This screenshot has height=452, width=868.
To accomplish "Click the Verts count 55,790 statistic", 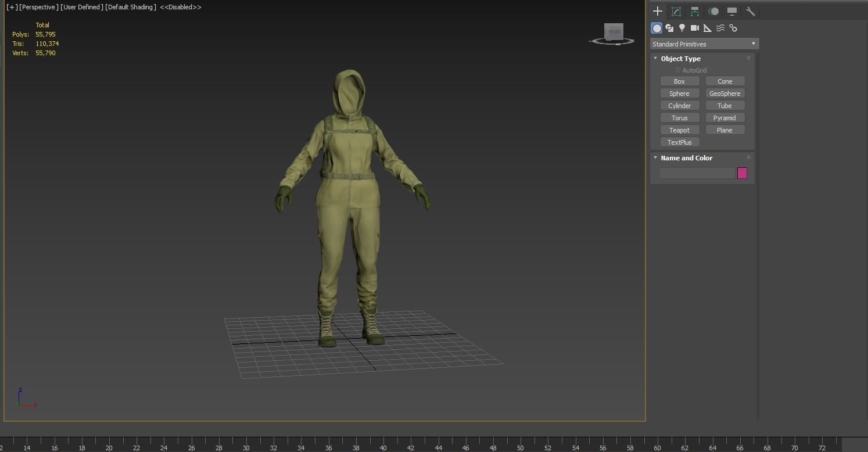I will click(45, 53).
